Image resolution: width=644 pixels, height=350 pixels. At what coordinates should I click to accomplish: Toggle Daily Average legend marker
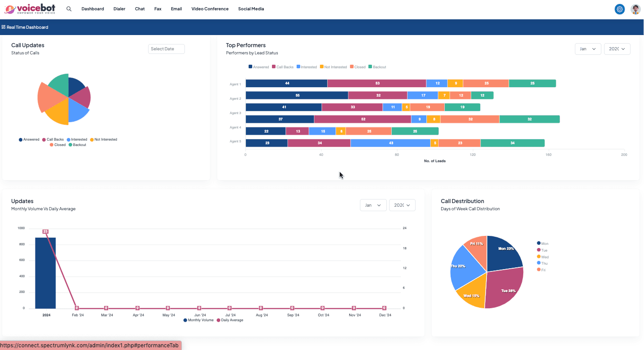click(x=219, y=320)
